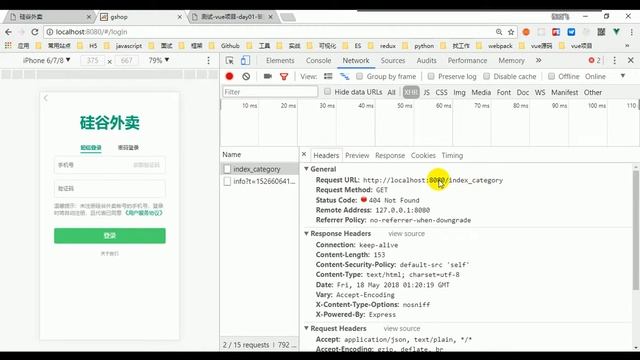Image resolution: width=640 pixels, height=360 pixels.
Task: Select the index_category request row
Action: coord(260,169)
